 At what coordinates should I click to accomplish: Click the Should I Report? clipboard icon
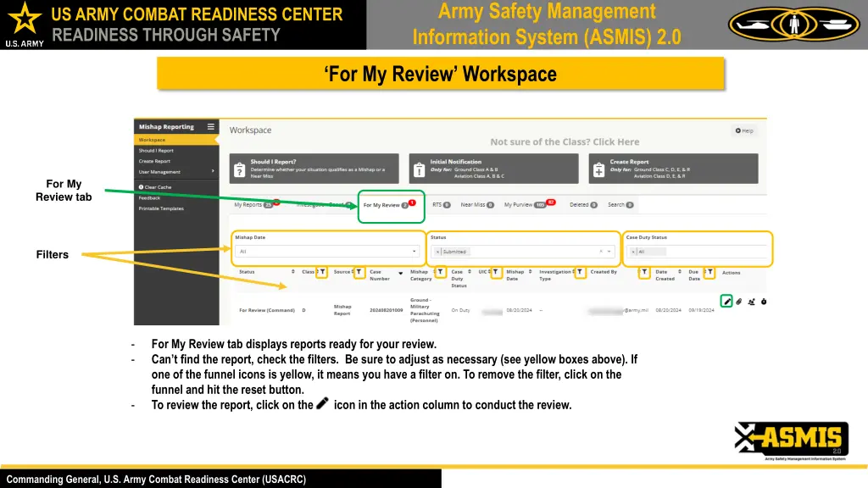coord(239,168)
